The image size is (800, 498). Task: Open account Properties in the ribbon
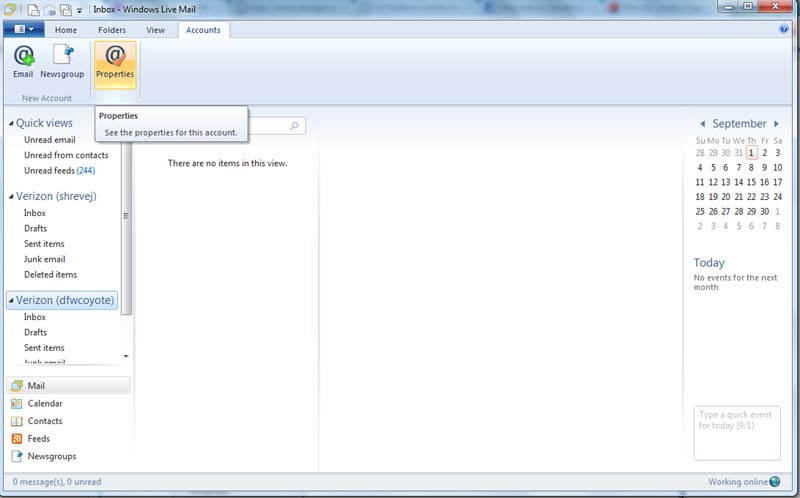[115, 65]
